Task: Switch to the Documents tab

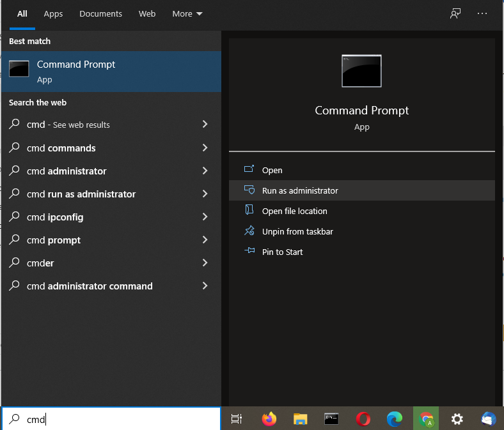Action: click(x=100, y=14)
